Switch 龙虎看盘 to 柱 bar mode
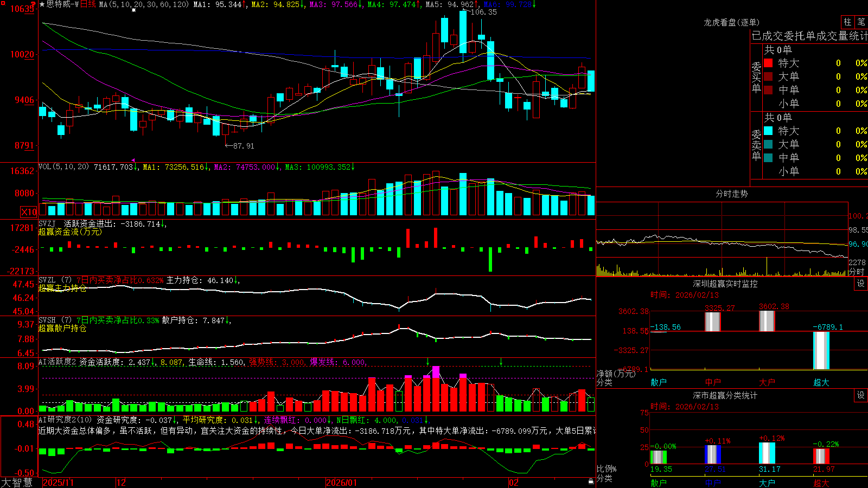This screenshot has height=488, width=868. [x=847, y=22]
